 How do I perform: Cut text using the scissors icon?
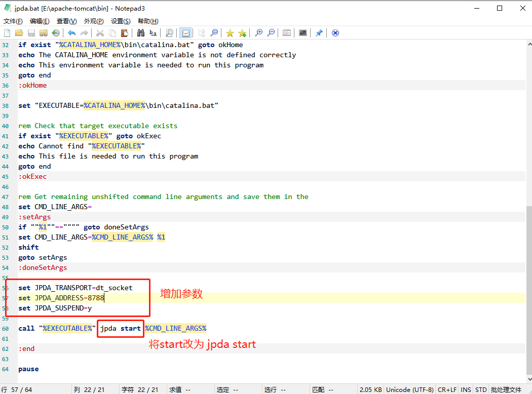coord(99,32)
